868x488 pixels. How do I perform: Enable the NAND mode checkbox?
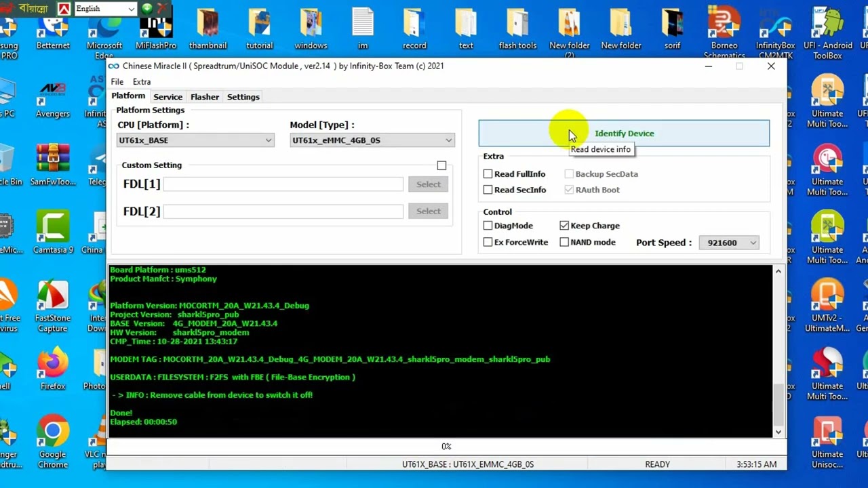[x=564, y=242]
